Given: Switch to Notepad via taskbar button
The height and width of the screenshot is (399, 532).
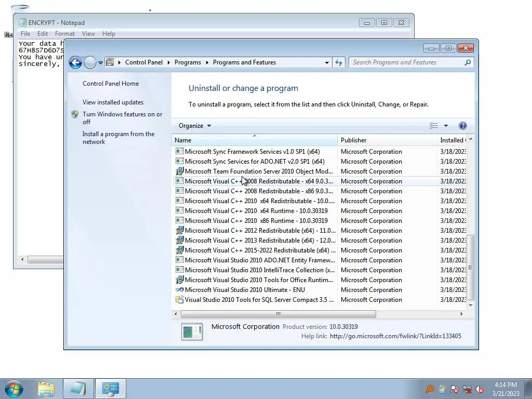Looking at the screenshot, I should [x=78, y=389].
